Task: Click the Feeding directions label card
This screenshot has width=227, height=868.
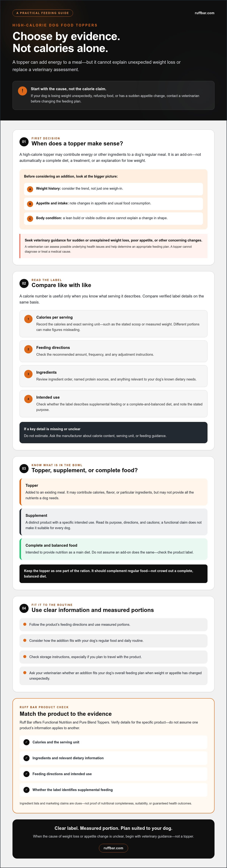Action: (113, 351)
